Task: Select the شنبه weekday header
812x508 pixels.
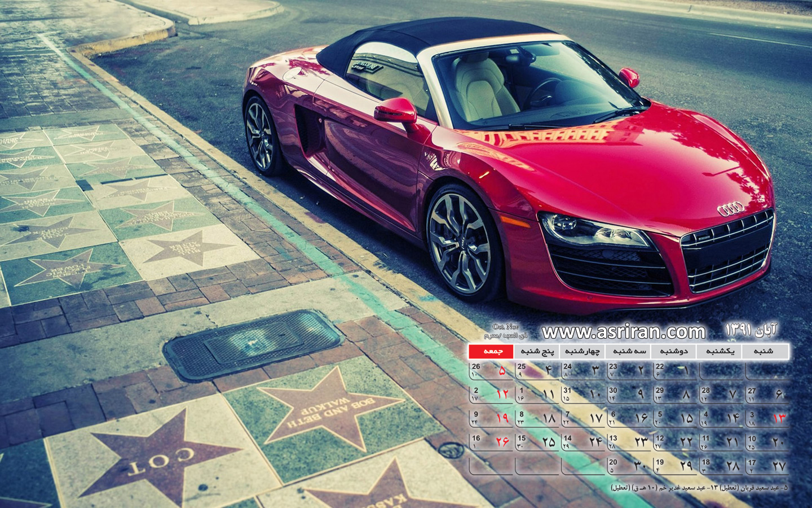Action: tap(765, 351)
